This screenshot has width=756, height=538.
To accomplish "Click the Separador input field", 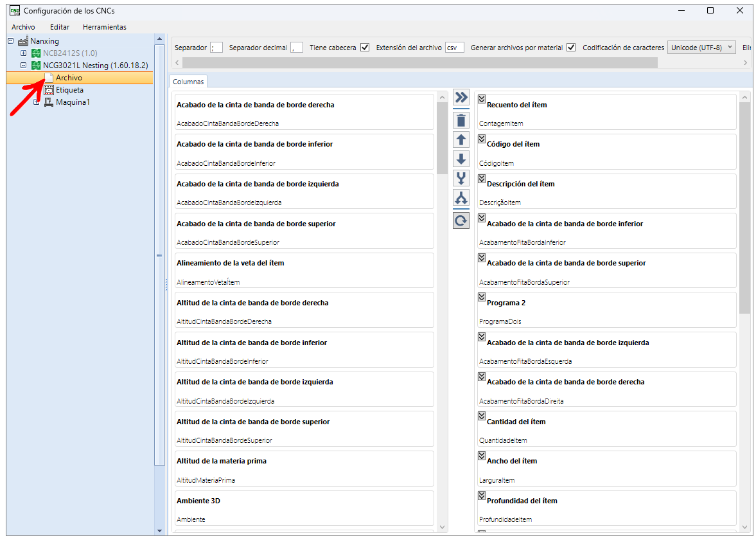I will (x=216, y=48).
